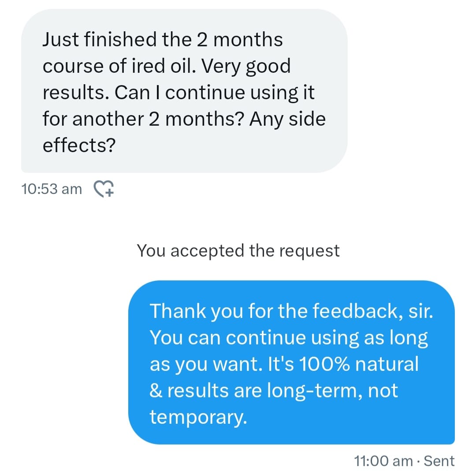Click the line "Just finished the 2 months"

(x=163, y=40)
